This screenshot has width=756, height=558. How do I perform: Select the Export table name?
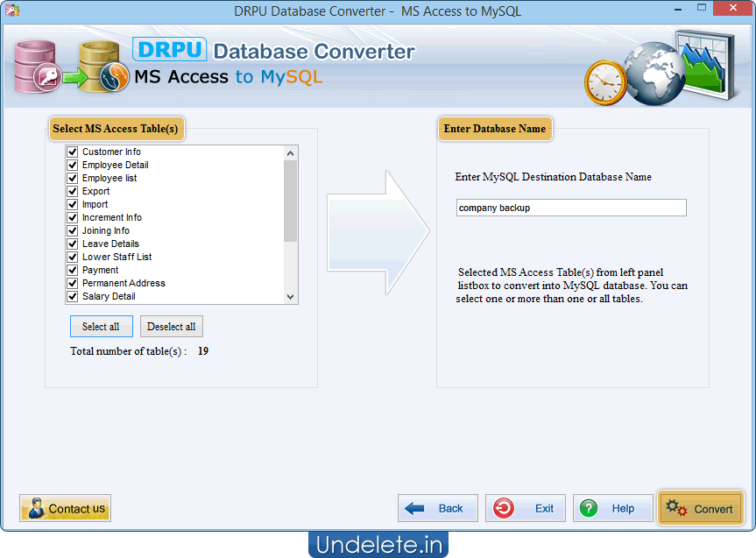(x=96, y=191)
